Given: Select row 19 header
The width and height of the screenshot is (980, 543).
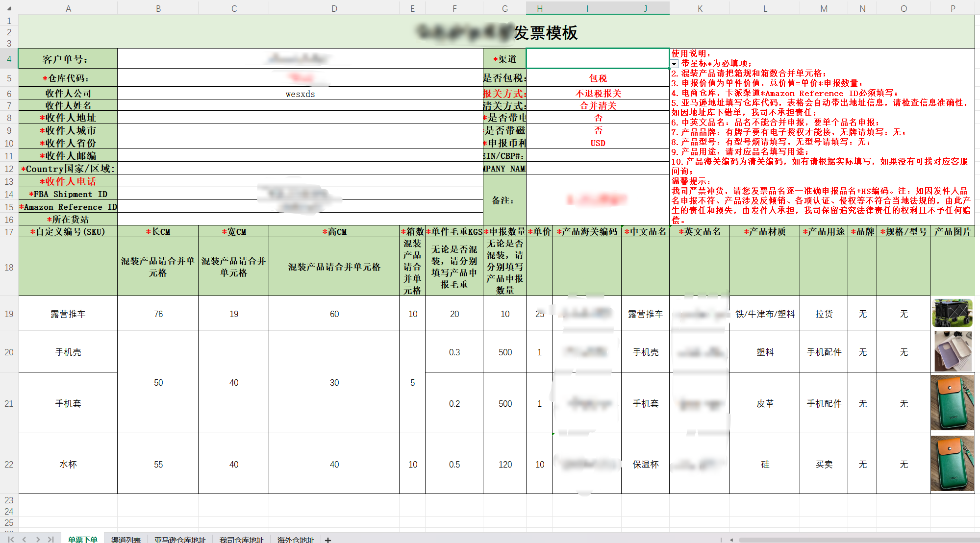Looking at the screenshot, I should pyautogui.click(x=9, y=314).
